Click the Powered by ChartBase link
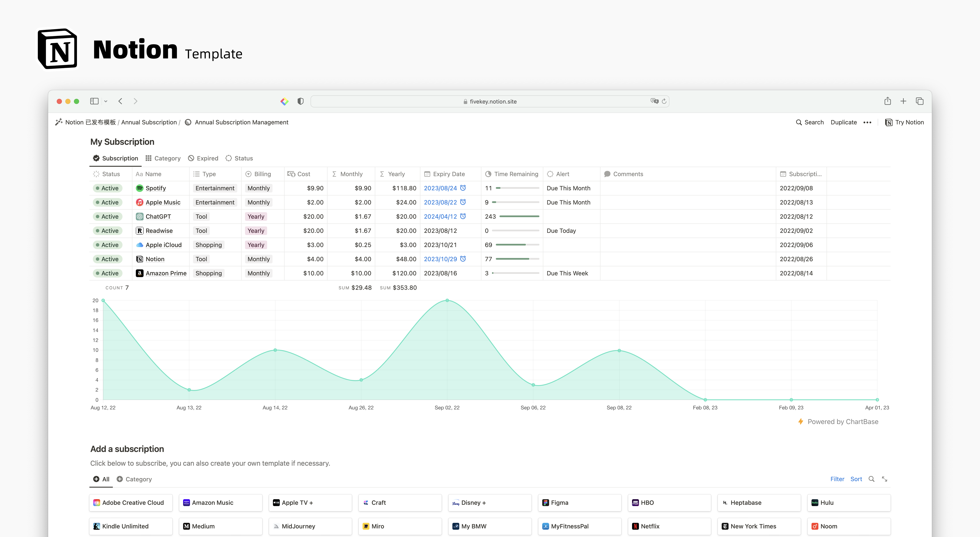 [x=838, y=421]
